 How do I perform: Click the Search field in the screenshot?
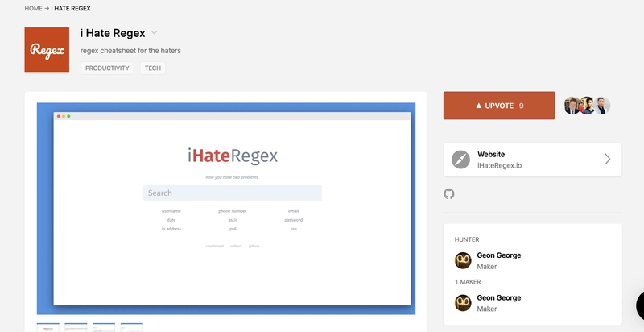point(233,193)
